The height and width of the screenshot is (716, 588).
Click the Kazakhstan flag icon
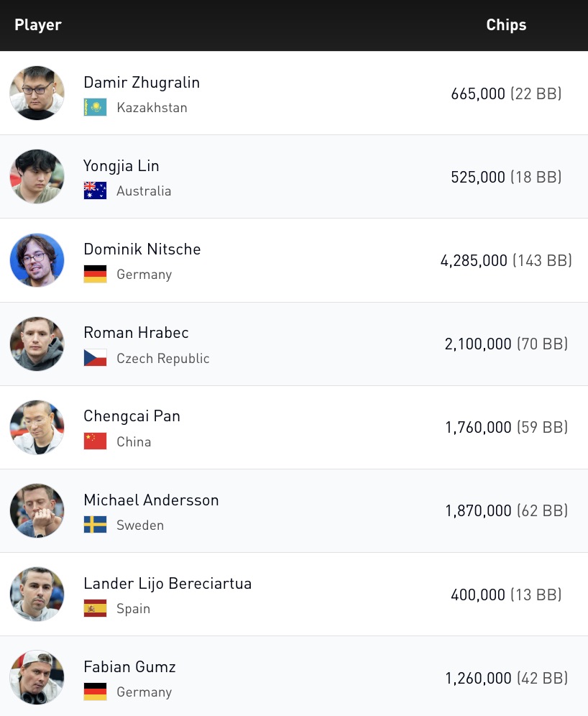[x=95, y=108]
